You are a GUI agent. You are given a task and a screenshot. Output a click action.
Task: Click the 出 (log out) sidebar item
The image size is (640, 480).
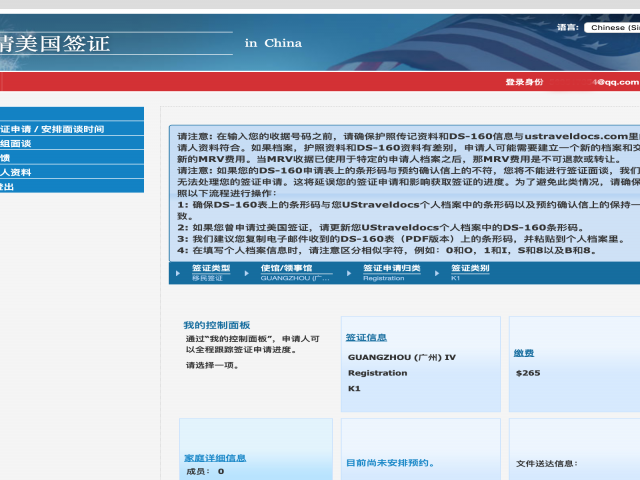click(10, 186)
